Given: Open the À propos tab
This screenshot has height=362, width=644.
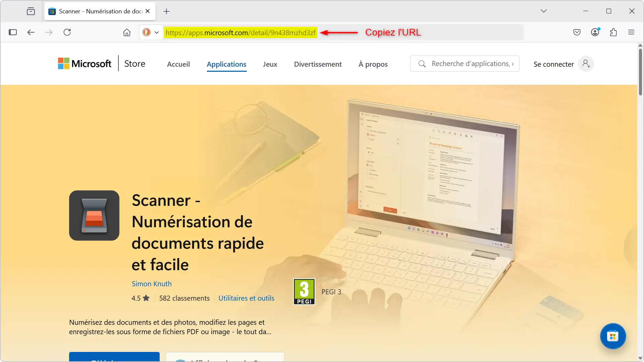Looking at the screenshot, I should (373, 64).
